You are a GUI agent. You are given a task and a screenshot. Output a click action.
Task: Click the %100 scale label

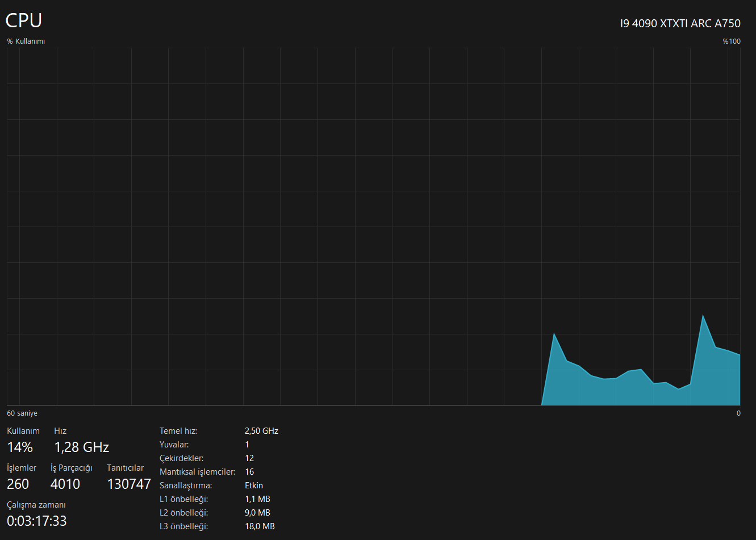pos(732,41)
